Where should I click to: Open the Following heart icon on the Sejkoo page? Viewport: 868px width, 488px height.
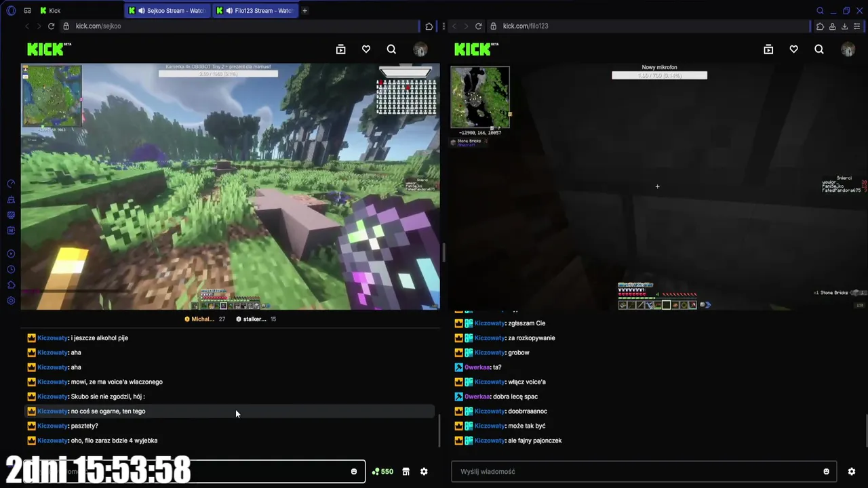(x=366, y=49)
